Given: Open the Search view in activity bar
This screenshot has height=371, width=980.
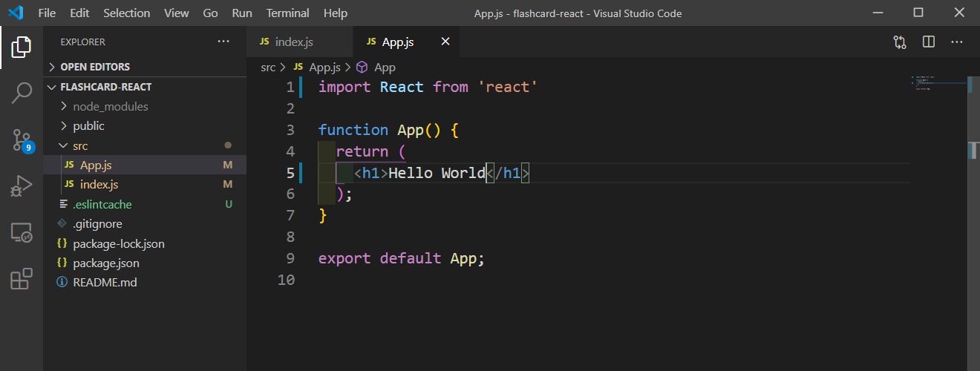Looking at the screenshot, I should pyautogui.click(x=22, y=93).
